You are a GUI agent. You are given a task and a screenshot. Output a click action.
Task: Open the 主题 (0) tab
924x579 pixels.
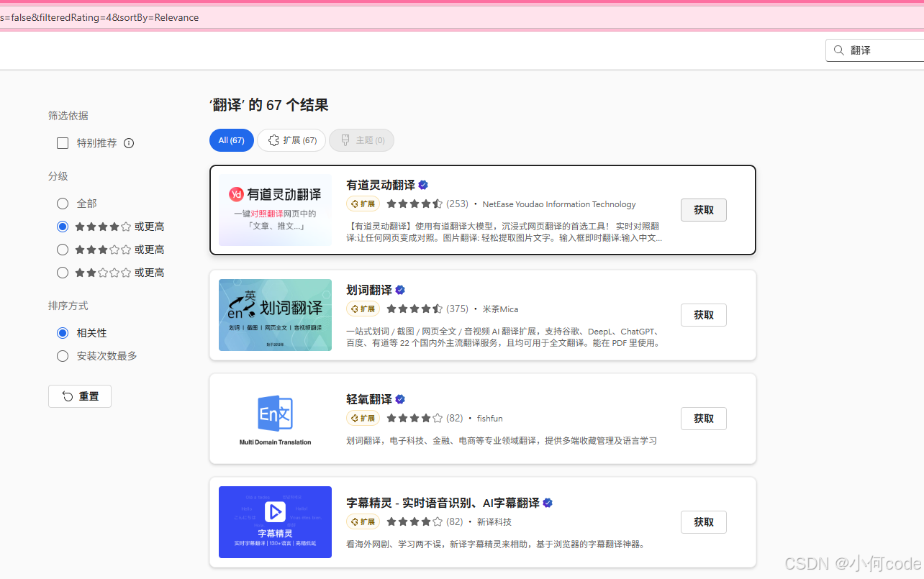[361, 140]
